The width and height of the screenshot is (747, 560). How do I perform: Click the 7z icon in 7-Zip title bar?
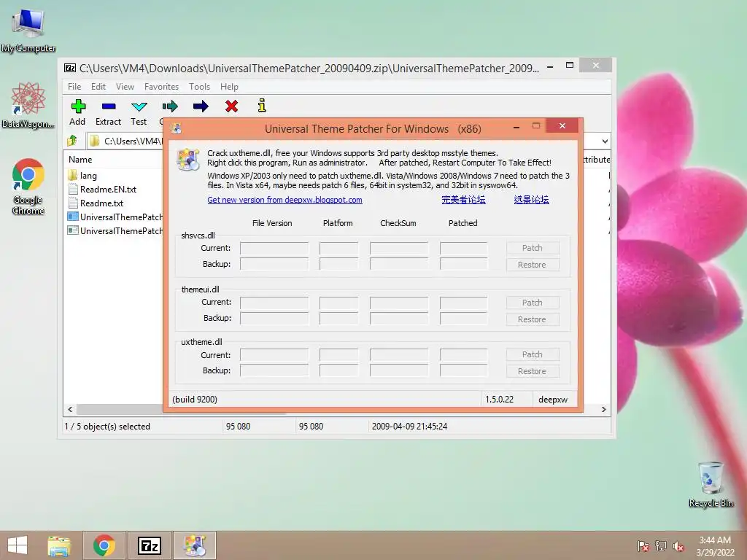tap(70, 68)
